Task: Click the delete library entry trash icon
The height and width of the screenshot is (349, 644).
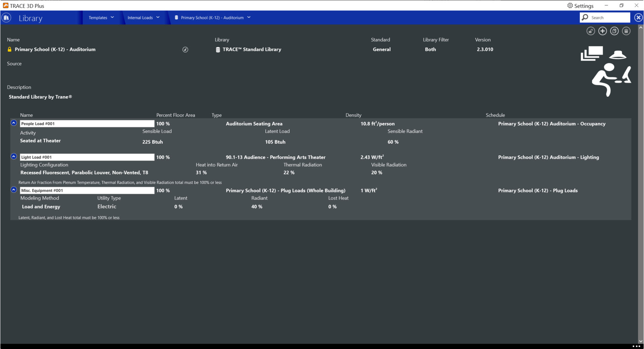Action: pos(627,31)
